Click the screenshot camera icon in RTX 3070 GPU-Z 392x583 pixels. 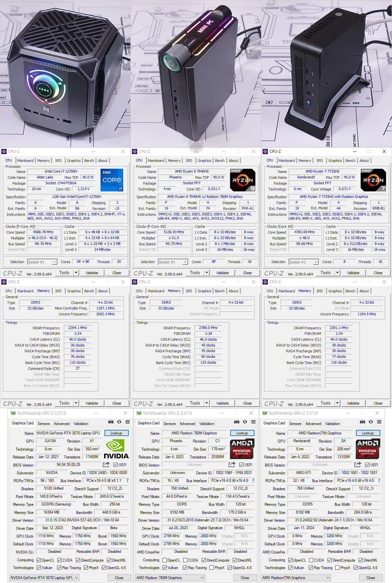click(111, 422)
